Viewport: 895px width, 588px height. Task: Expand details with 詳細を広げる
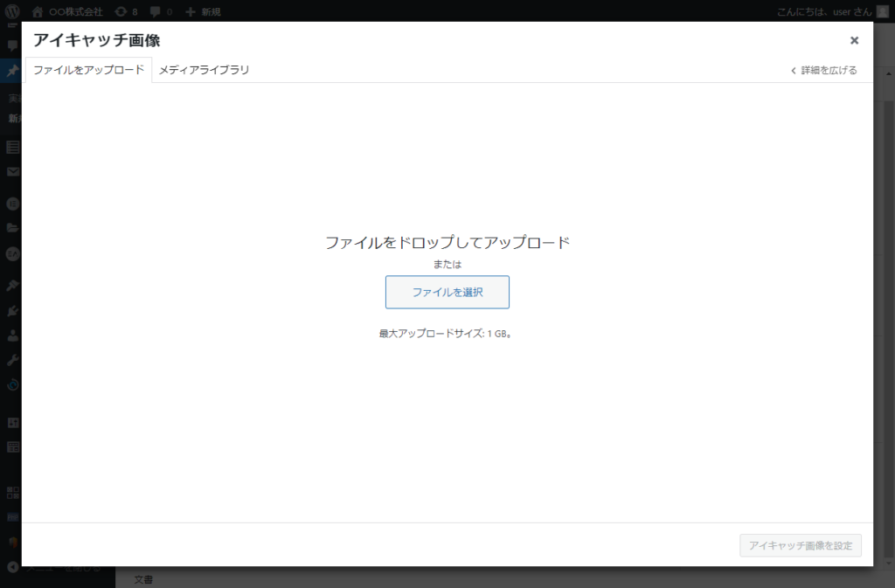pyautogui.click(x=824, y=70)
